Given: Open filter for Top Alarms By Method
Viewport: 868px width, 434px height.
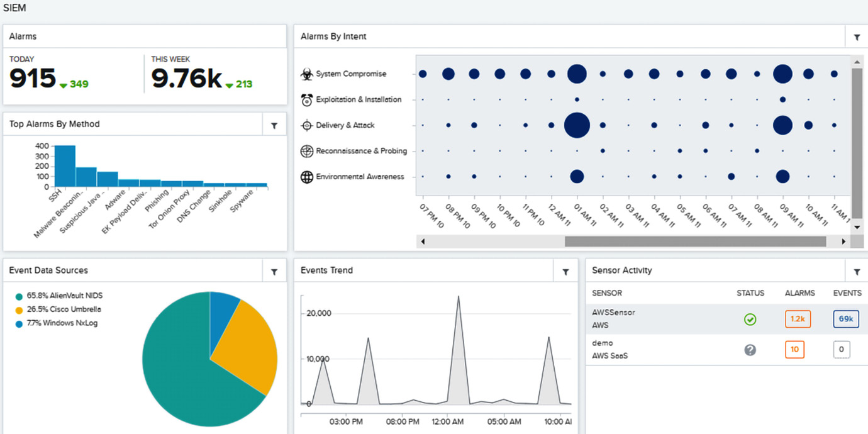Looking at the screenshot, I should pyautogui.click(x=274, y=125).
